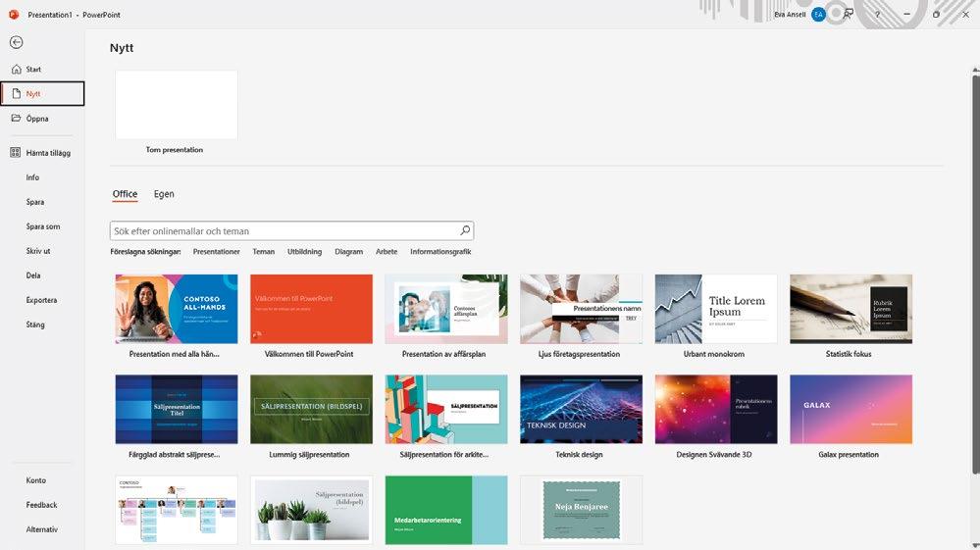The height and width of the screenshot is (550, 980).
Task: Select Urbant monokrom template
Action: (716, 309)
